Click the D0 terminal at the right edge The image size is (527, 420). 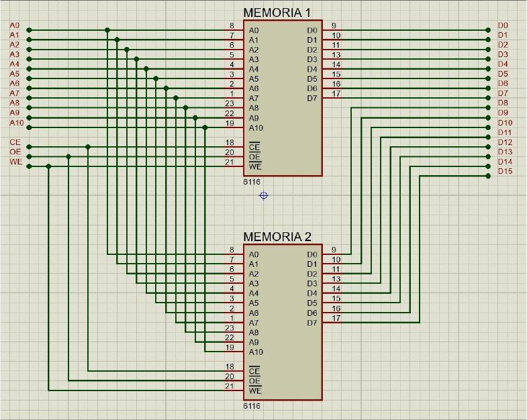(x=503, y=26)
